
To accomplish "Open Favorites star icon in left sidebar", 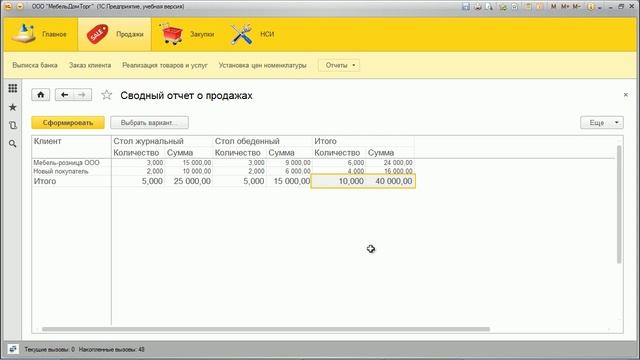I will pos(13,107).
